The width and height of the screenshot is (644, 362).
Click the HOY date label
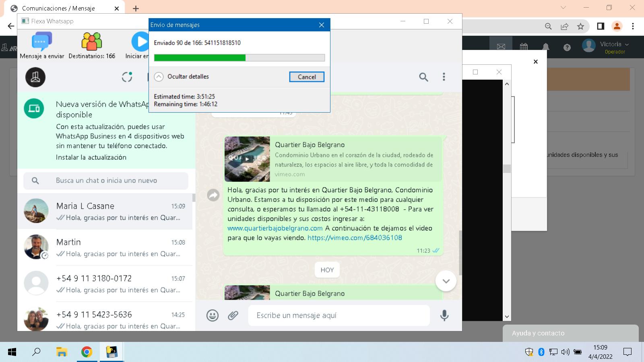[x=327, y=270]
